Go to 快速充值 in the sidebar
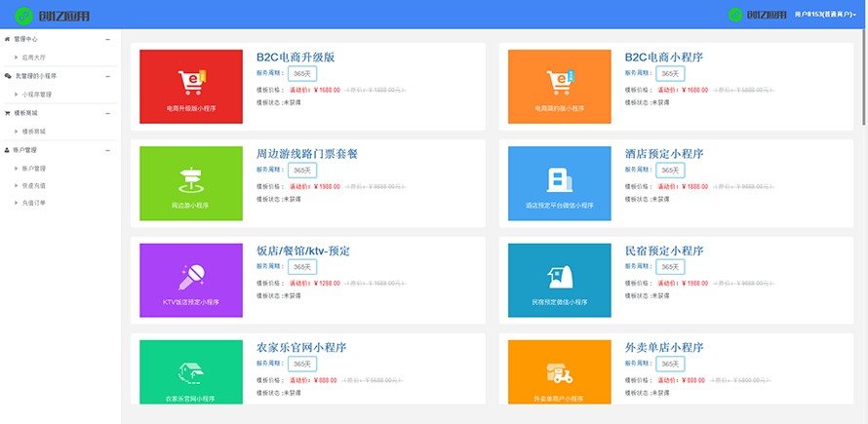The width and height of the screenshot is (868, 424). point(34,186)
